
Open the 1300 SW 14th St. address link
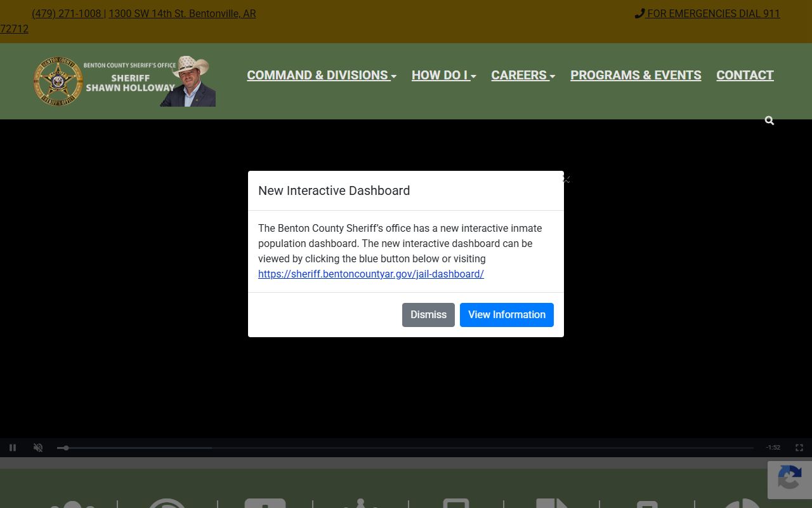(182, 13)
